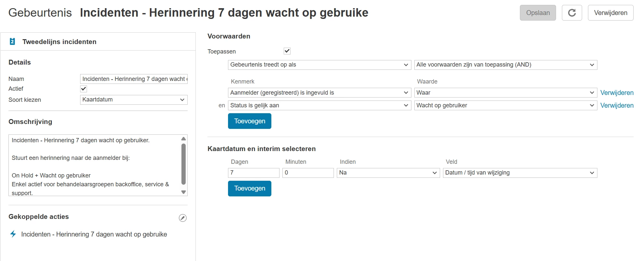Click the description scroll-down arrow
The height and width of the screenshot is (261, 644).
(183, 192)
